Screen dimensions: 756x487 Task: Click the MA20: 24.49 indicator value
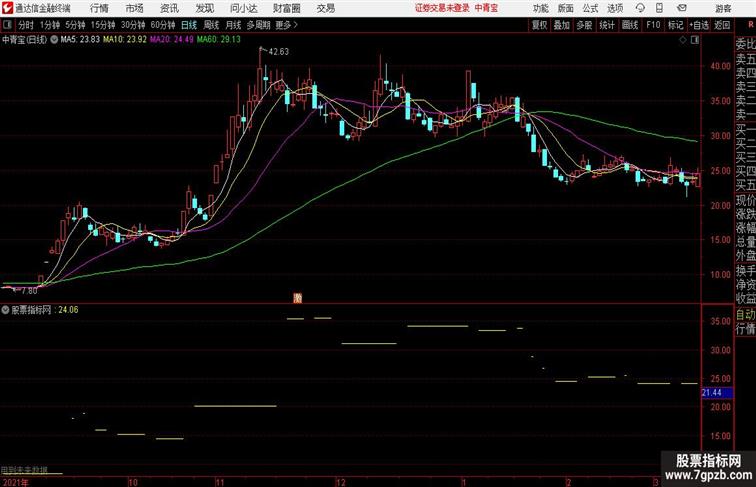pyautogui.click(x=172, y=40)
